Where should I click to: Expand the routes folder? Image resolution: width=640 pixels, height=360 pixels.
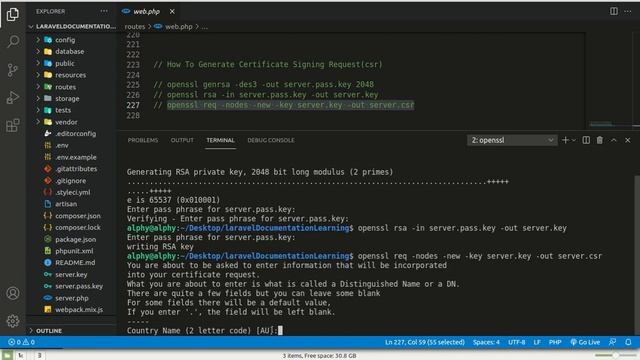point(65,87)
